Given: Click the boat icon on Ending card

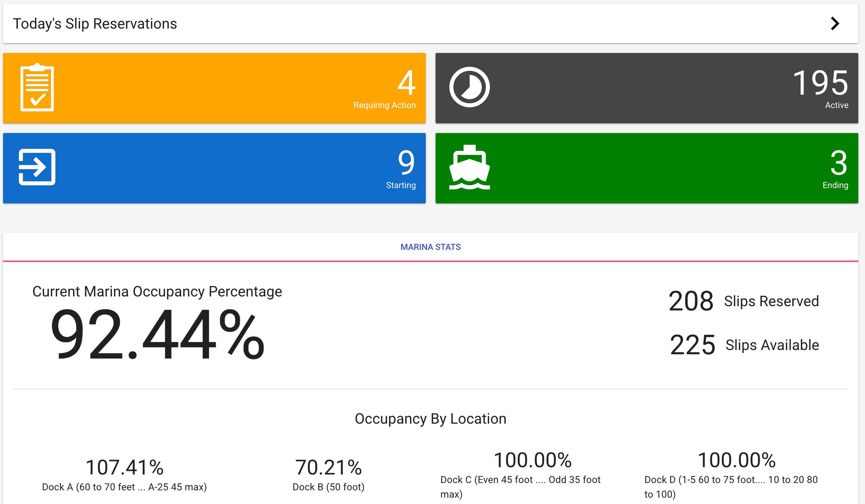Looking at the screenshot, I should point(469,167).
